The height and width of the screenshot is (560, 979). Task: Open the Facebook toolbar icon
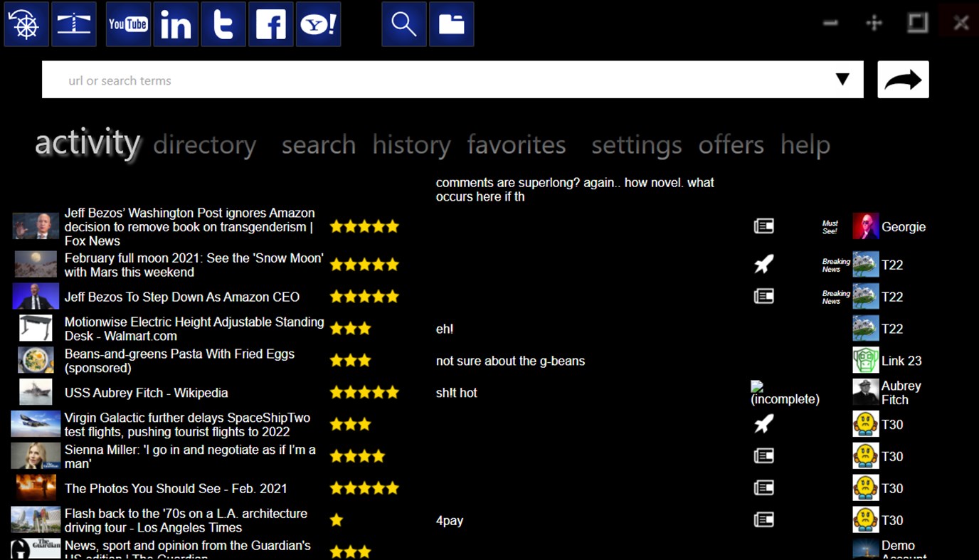tap(270, 23)
